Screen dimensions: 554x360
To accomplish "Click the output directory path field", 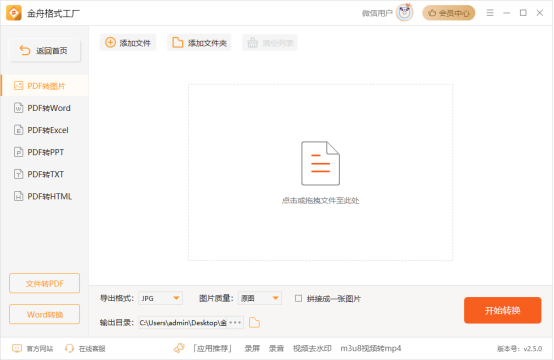I will pyautogui.click(x=183, y=323).
